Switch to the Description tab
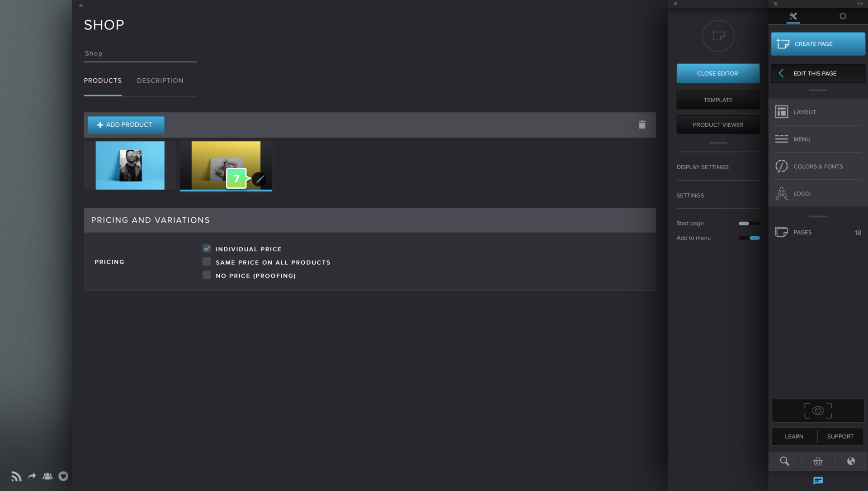Screen dimensions: 868x491 (160, 81)
